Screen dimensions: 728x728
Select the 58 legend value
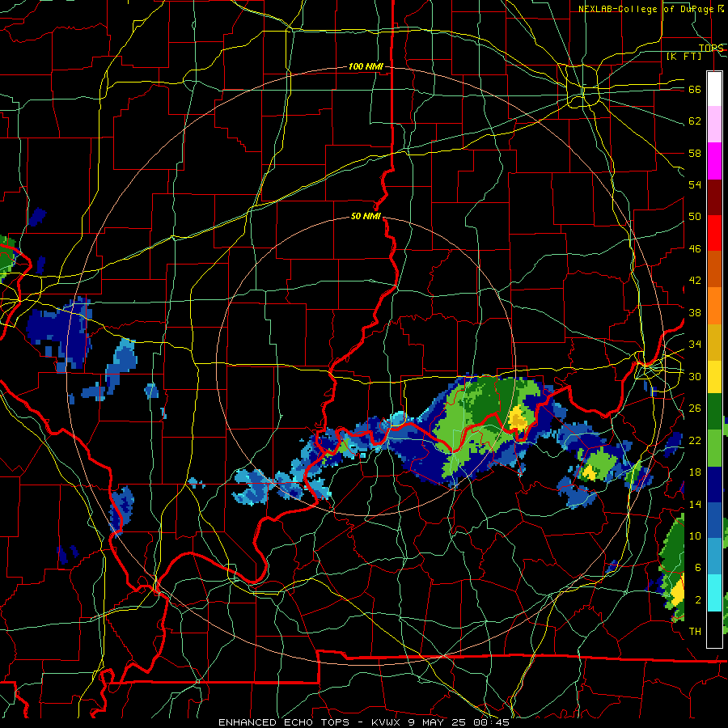click(x=695, y=153)
